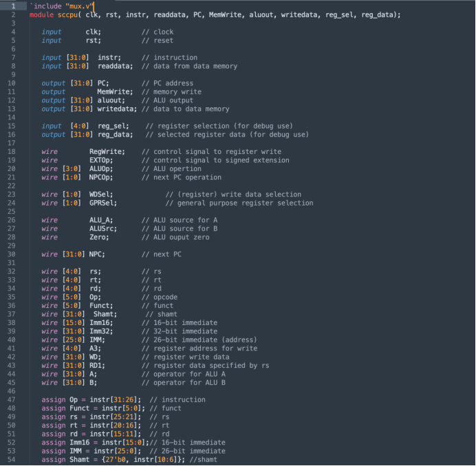Click the GPRSel wire identifier
This screenshot has height=466, width=476.
coord(103,203)
